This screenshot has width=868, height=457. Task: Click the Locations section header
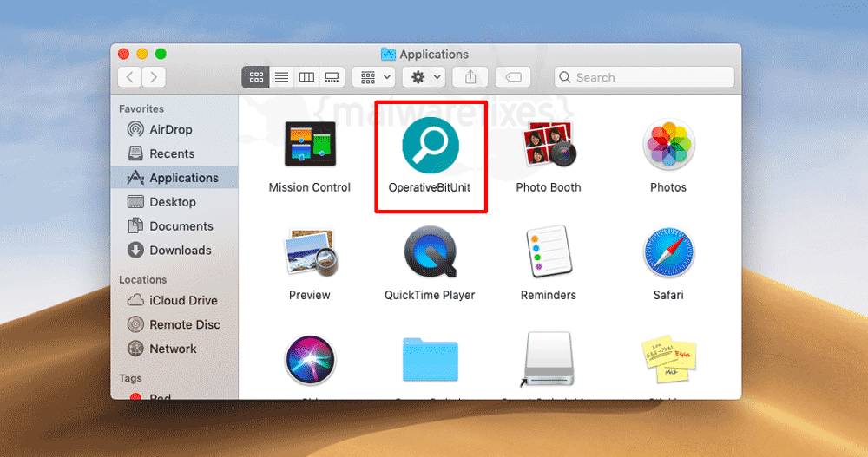[143, 280]
